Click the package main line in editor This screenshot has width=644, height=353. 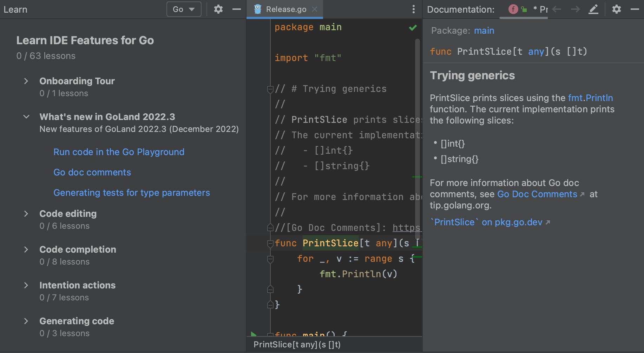tap(308, 27)
